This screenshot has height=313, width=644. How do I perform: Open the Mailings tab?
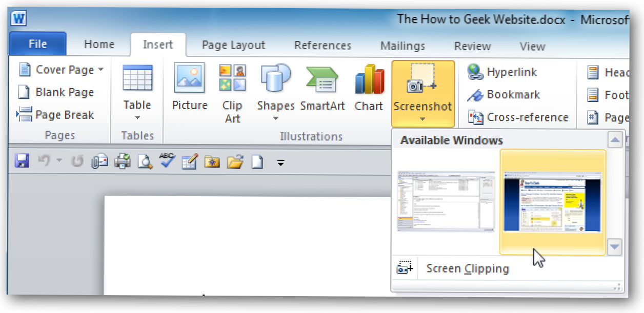[402, 46]
